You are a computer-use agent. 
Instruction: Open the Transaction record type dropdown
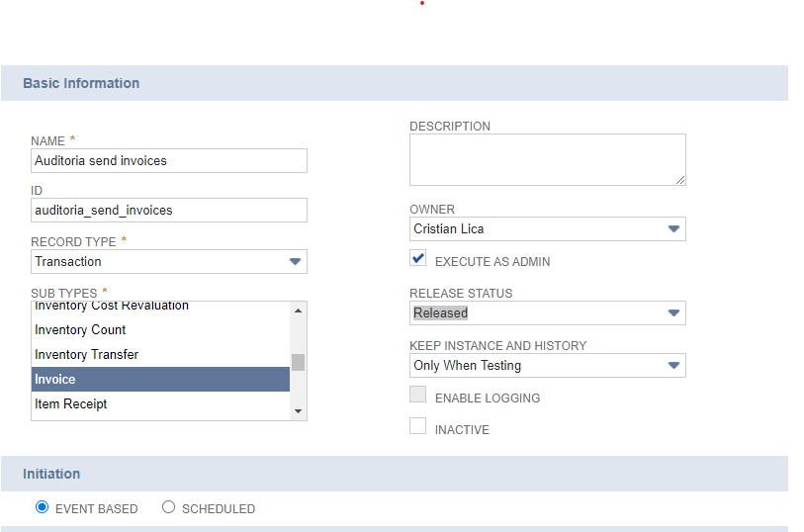(x=169, y=261)
